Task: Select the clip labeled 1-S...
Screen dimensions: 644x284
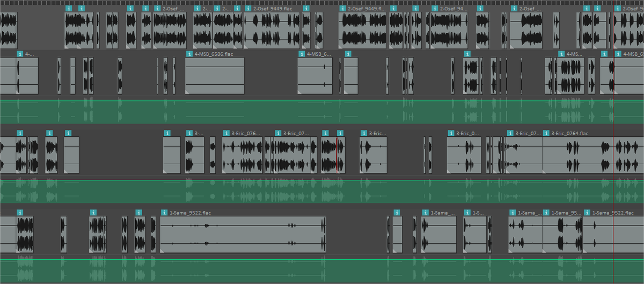Action: (475, 235)
